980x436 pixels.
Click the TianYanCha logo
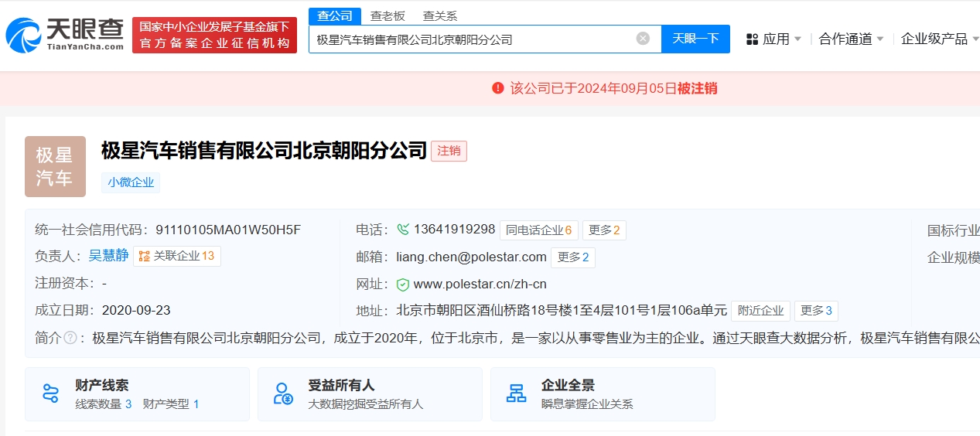(x=65, y=35)
